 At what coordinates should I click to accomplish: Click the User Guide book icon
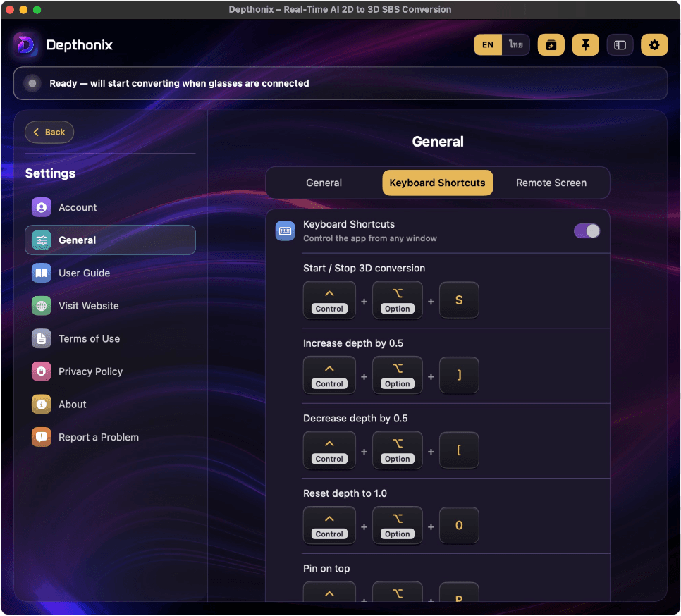click(x=42, y=273)
